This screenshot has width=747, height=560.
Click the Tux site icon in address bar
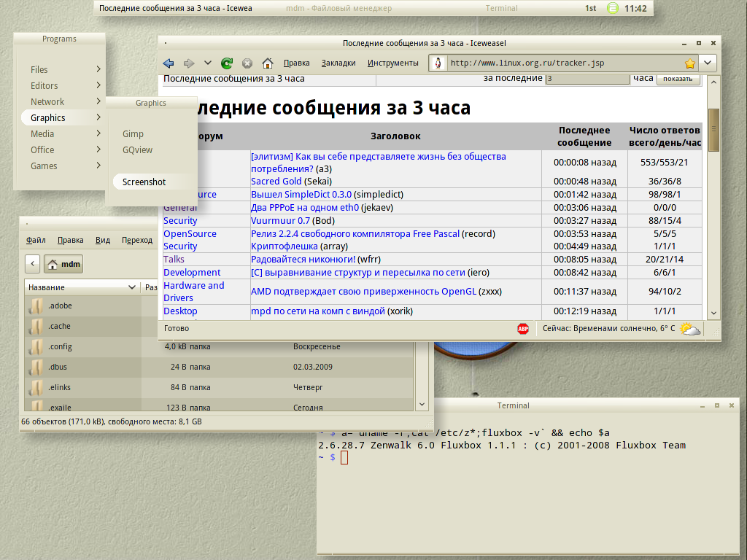point(438,63)
